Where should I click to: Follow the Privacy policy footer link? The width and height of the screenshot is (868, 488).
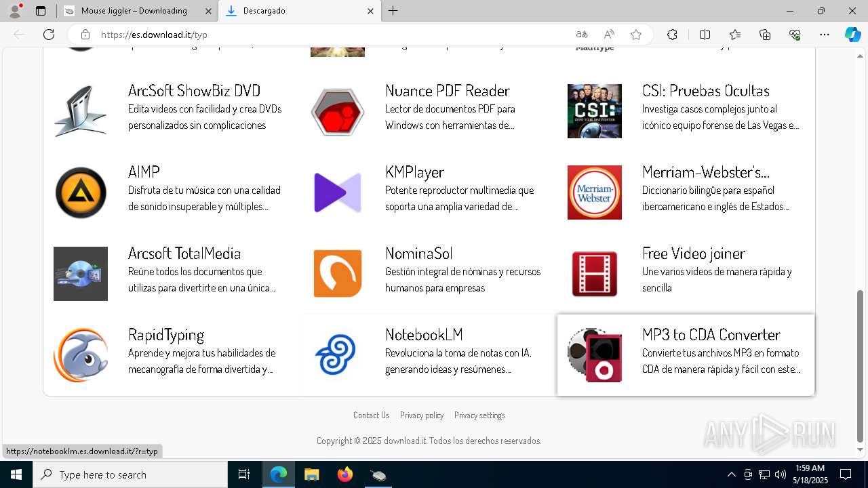click(x=422, y=415)
